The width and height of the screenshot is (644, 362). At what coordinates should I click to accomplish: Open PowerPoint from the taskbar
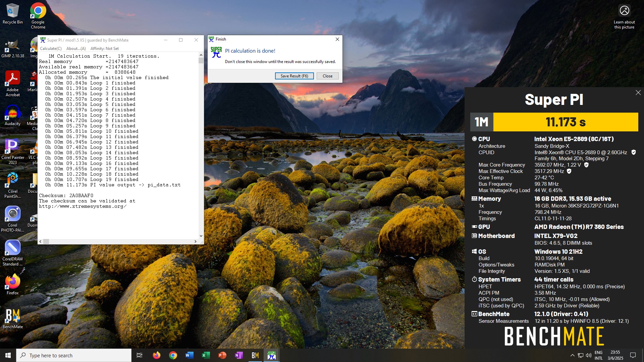click(222, 355)
